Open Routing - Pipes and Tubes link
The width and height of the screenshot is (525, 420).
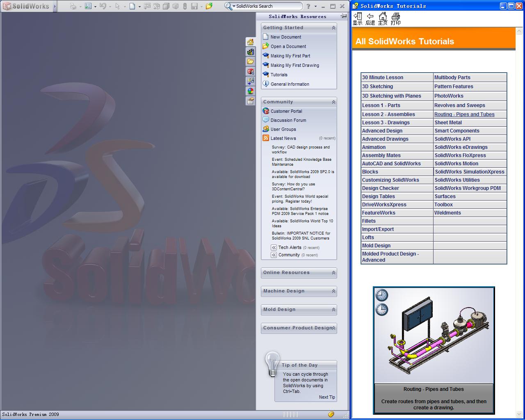(x=464, y=114)
